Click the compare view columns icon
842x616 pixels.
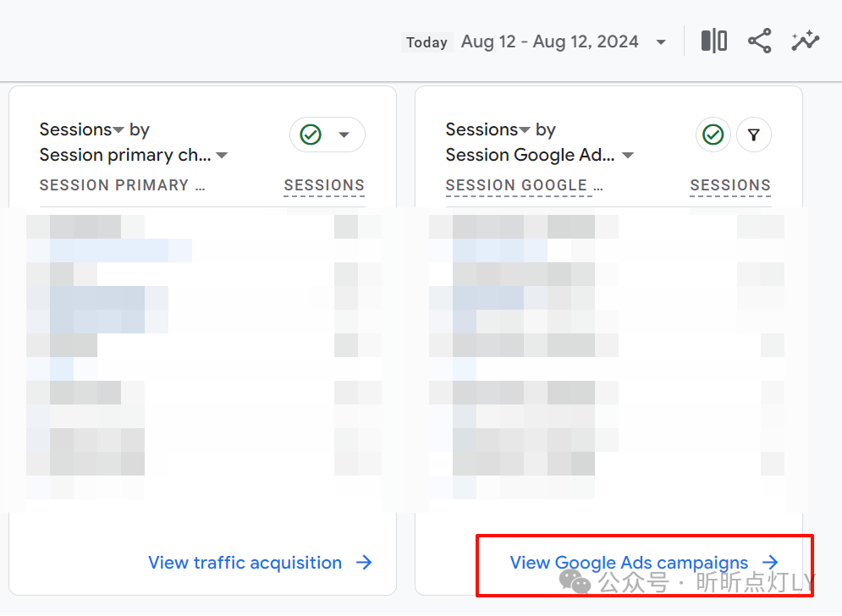[x=714, y=41]
